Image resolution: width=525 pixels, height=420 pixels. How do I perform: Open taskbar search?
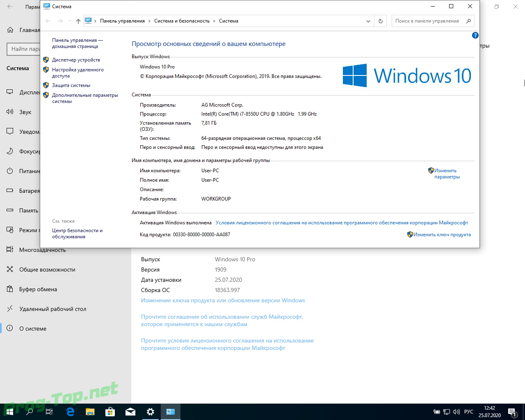click(x=30, y=411)
